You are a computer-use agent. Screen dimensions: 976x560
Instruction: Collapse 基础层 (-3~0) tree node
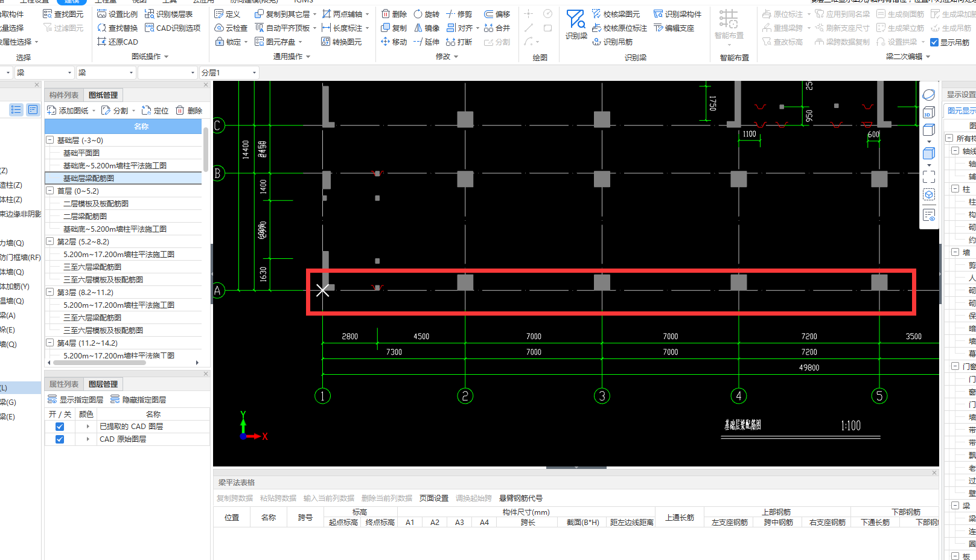[x=50, y=140]
